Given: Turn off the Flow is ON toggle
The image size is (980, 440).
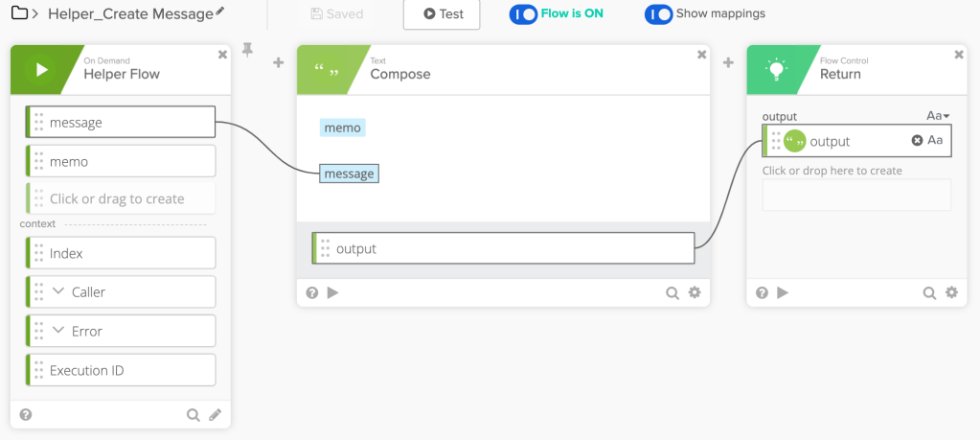Looking at the screenshot, I should (523, 14).
